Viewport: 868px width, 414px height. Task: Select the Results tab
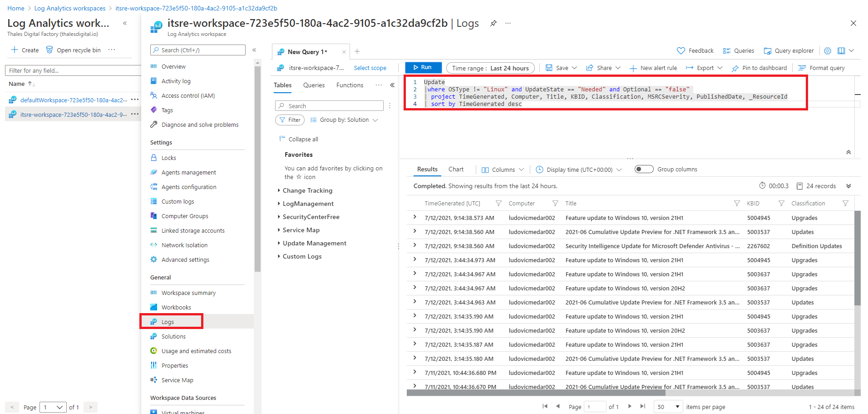pos(427,169)
